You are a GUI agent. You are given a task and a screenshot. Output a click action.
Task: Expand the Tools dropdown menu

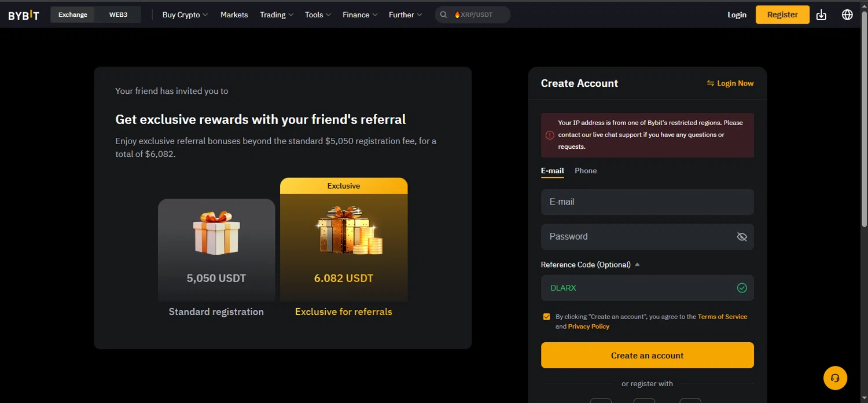click(318, 15)
